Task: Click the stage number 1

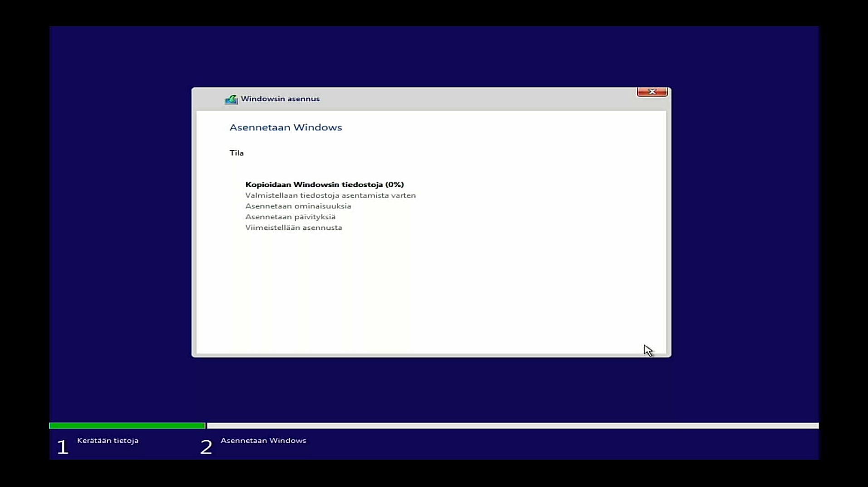Action: (63, 447)
